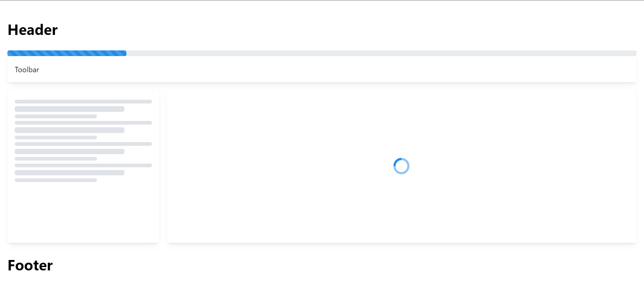The height and width of the screenshot is (303, 644).
Task: Click the gray unfilled progress bar track
Action: (381, 53)
